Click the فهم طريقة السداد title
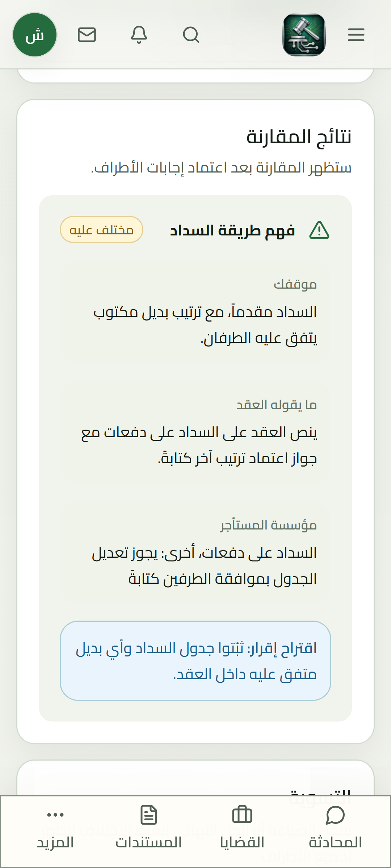391x868 pixels. pos(232,230)
